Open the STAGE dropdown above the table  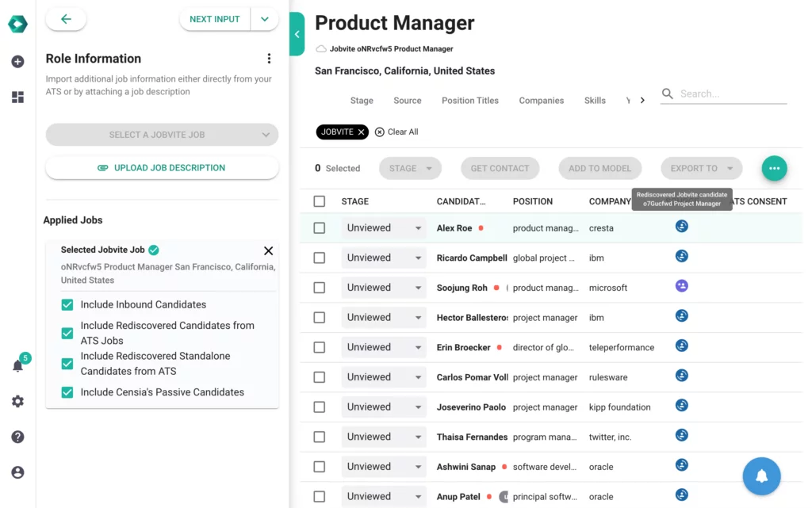click(410, 168)
